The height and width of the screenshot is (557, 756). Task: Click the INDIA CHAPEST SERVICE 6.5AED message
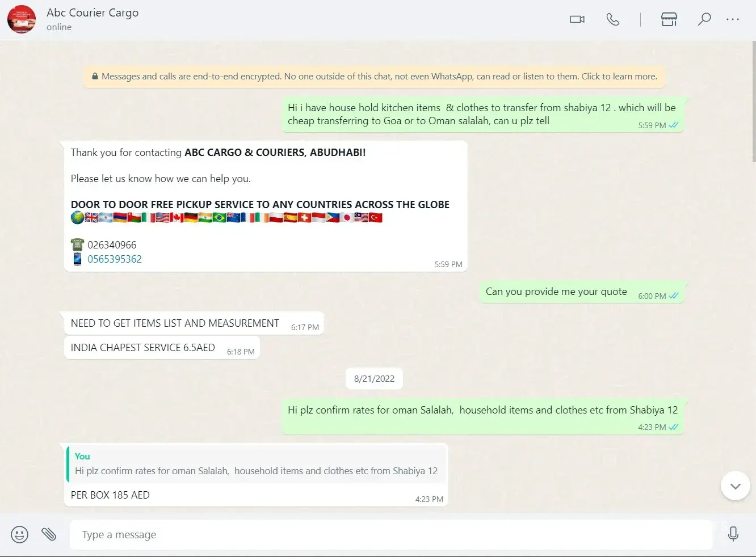(143, 348)
